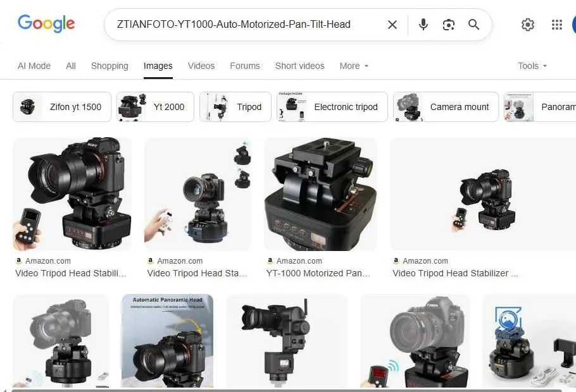Screen dimensions: 576x392
Task: Switch to the Shopping tab
Action: point(109,66)
